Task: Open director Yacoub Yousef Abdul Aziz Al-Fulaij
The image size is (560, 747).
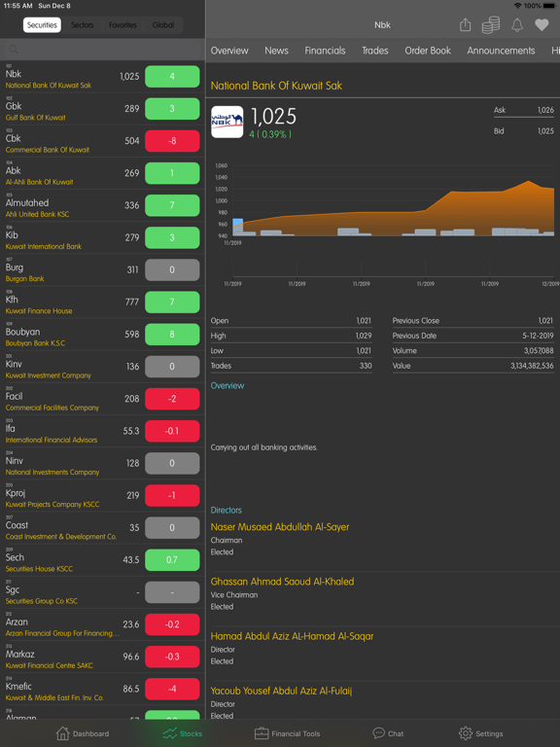Action: pyautogui.click(x=281, y=691)
